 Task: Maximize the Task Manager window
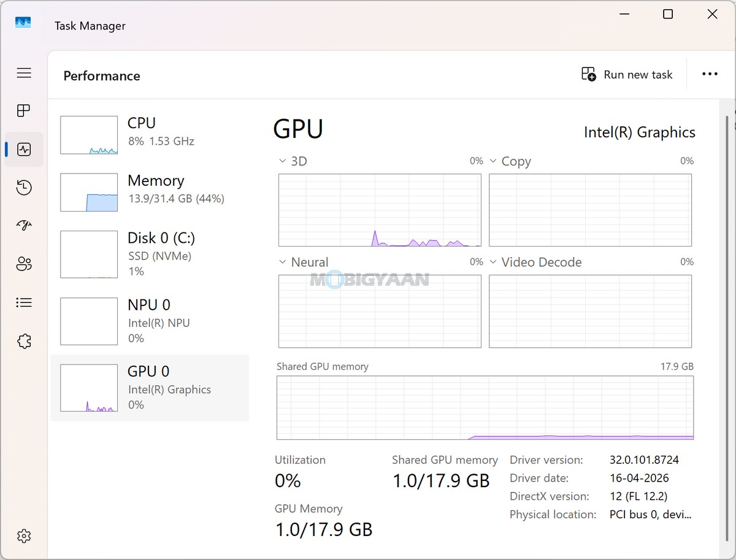click(668, 14)
